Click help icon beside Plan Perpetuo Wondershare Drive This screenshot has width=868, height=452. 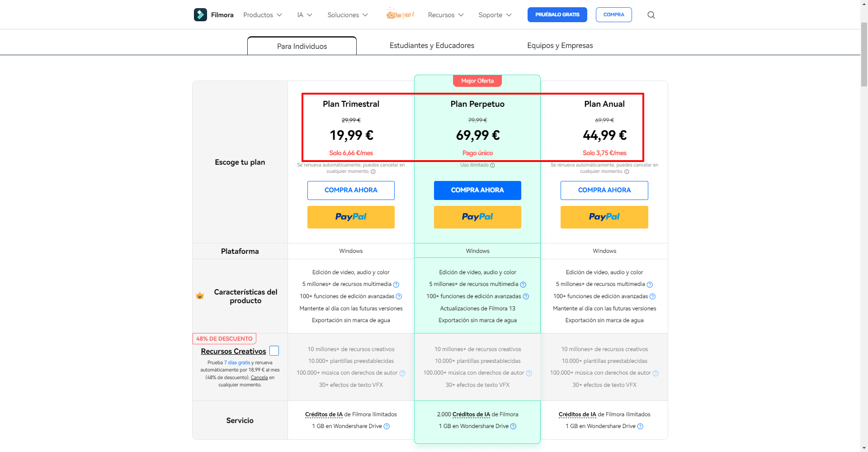(513, 426)
